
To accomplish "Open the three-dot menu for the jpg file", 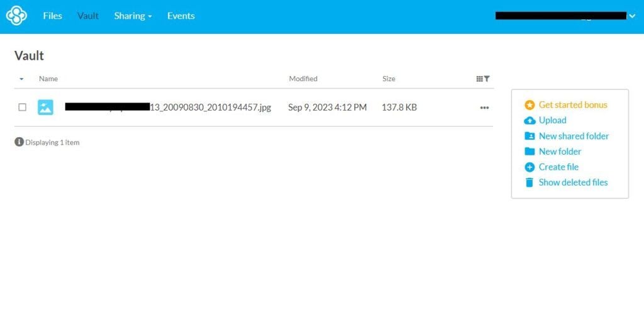I will (485, 108).
